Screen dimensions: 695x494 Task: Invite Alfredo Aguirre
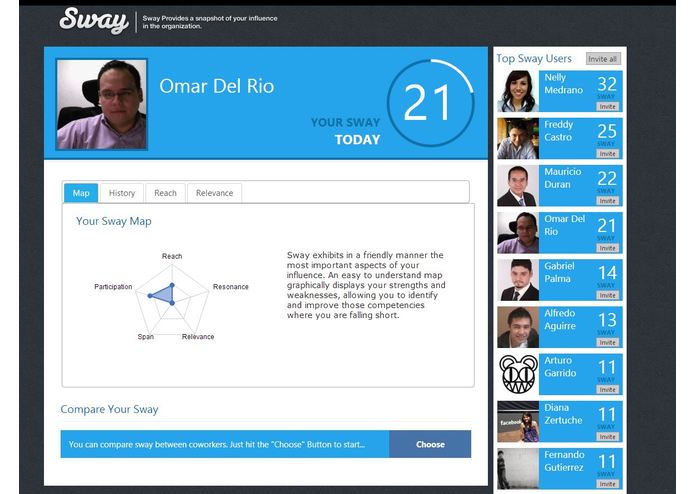(607, 342)
